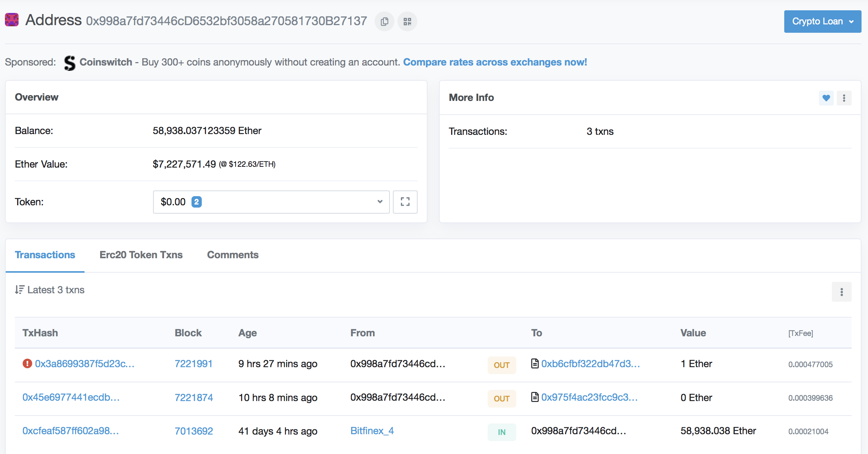Click the 0.000477005 fee value

(810, 364)
